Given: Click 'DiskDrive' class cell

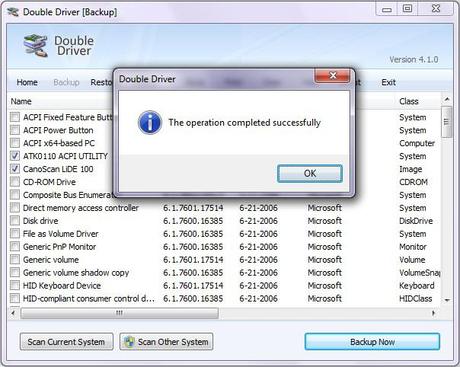Looking at the screenshot, I should pos(416,221).
